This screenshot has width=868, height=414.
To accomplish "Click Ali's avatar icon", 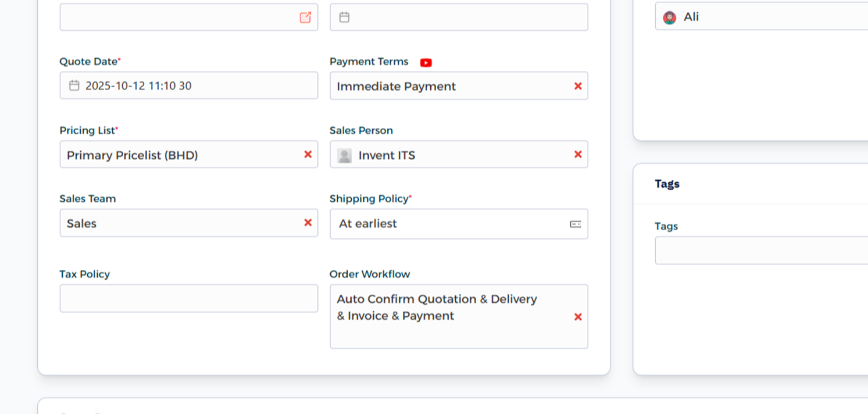I will pyautogui.click(x=670, y=17).
